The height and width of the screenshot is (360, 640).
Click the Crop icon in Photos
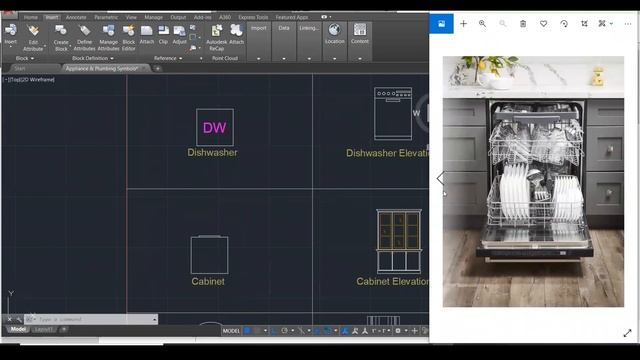[x=584, y=24]
